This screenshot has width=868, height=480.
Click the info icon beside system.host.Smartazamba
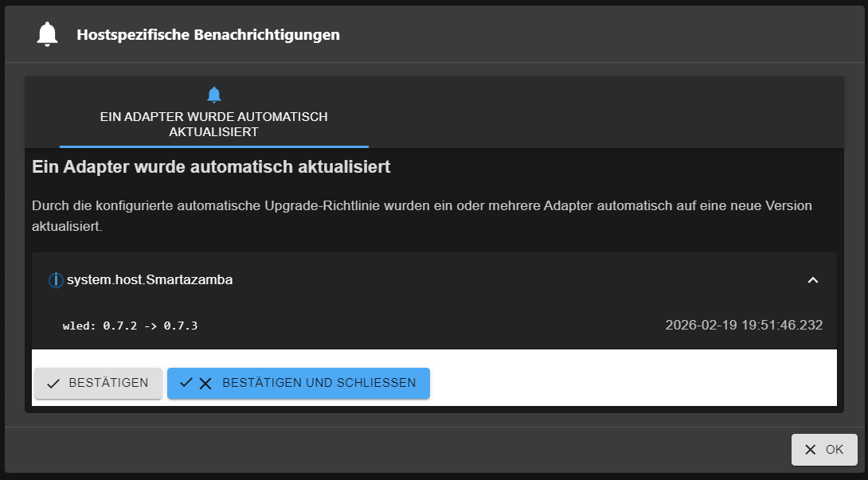pos(56,280)
